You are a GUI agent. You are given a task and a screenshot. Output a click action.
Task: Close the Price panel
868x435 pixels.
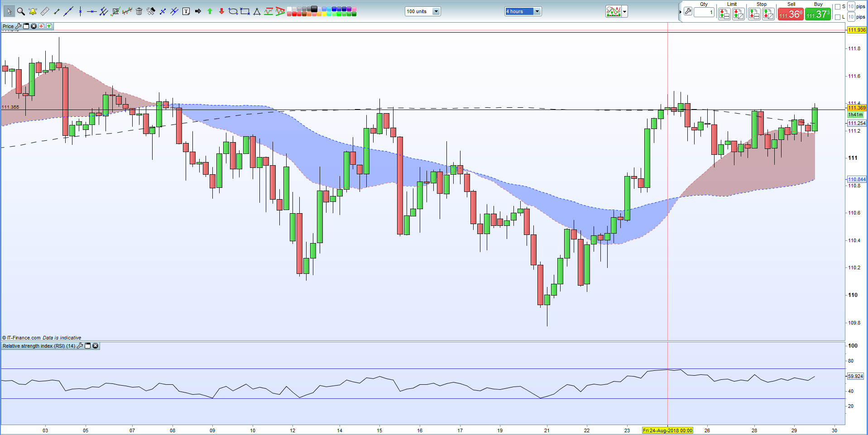click(x=34, y=26)
